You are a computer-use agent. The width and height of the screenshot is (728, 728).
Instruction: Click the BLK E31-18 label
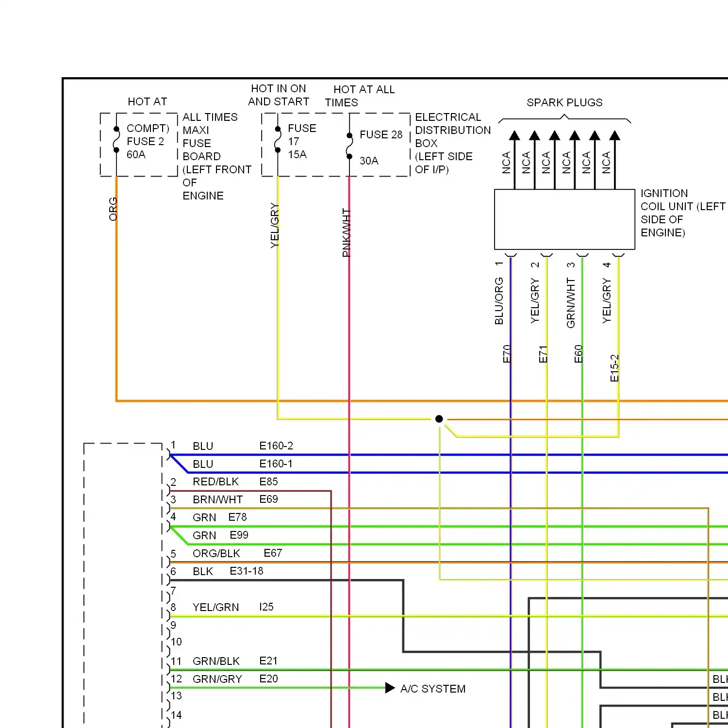coord(228,571)
